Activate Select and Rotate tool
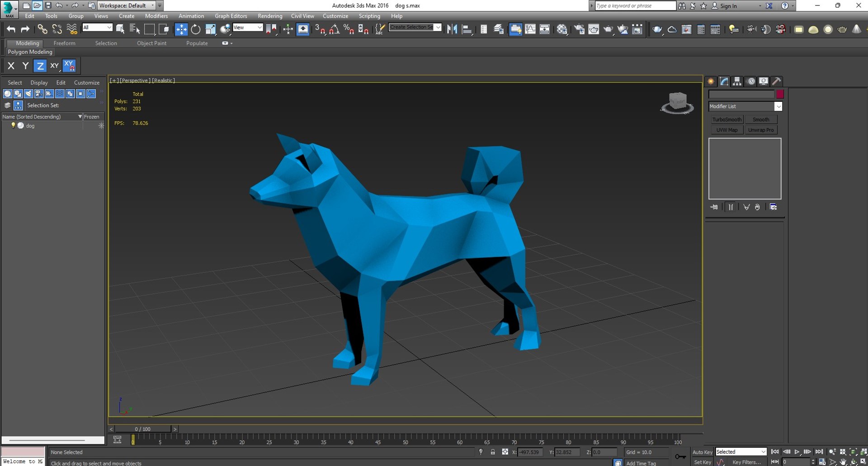Image resolution: width=868 pixels, height=466 pixels. coord(196,29)
